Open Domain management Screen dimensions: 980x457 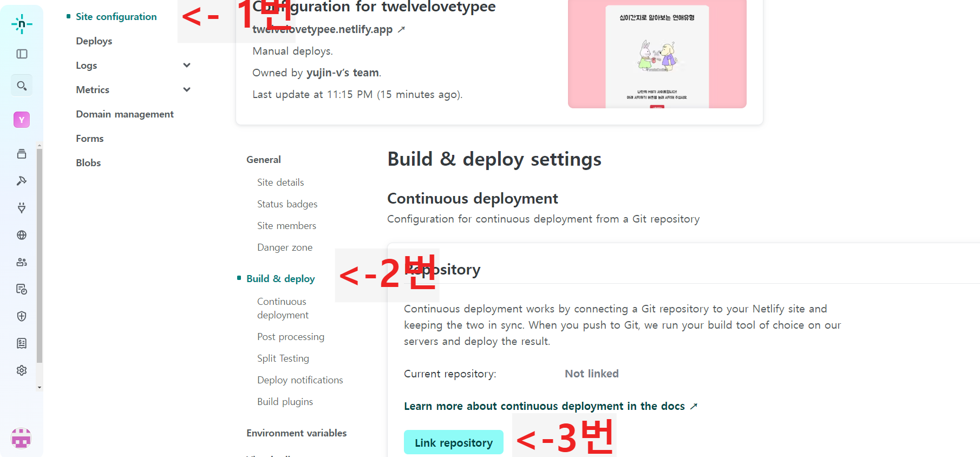pyautogui.click(x=125, y=114)
